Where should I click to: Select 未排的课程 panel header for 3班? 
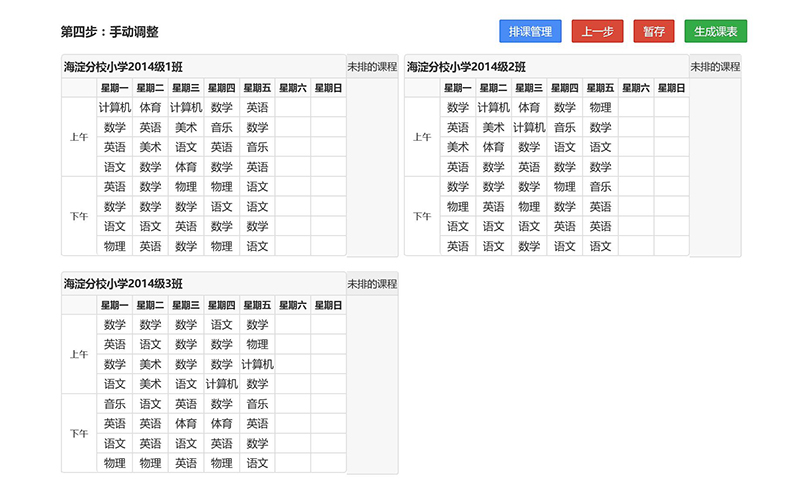point(372,284)
